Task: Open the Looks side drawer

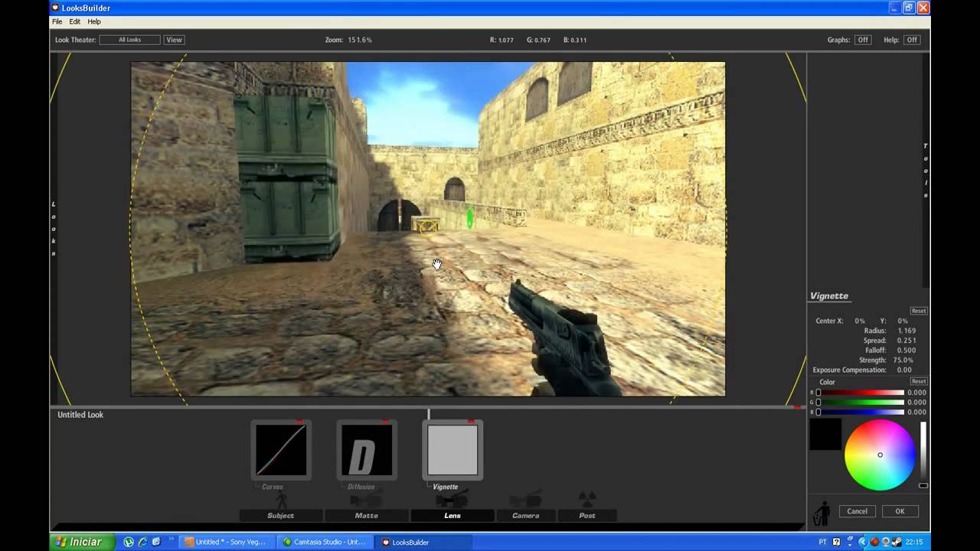Action: tap(54, 228)
